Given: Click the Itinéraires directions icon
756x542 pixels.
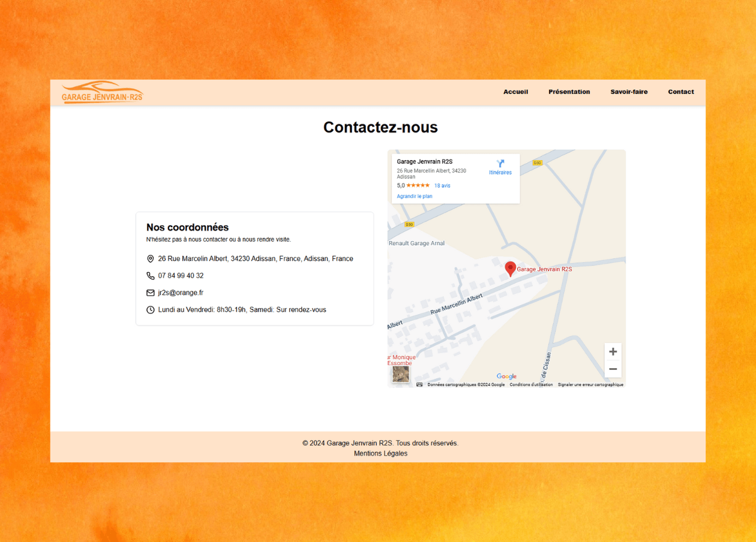Looking at the screenshot, I should coord(500,164).
